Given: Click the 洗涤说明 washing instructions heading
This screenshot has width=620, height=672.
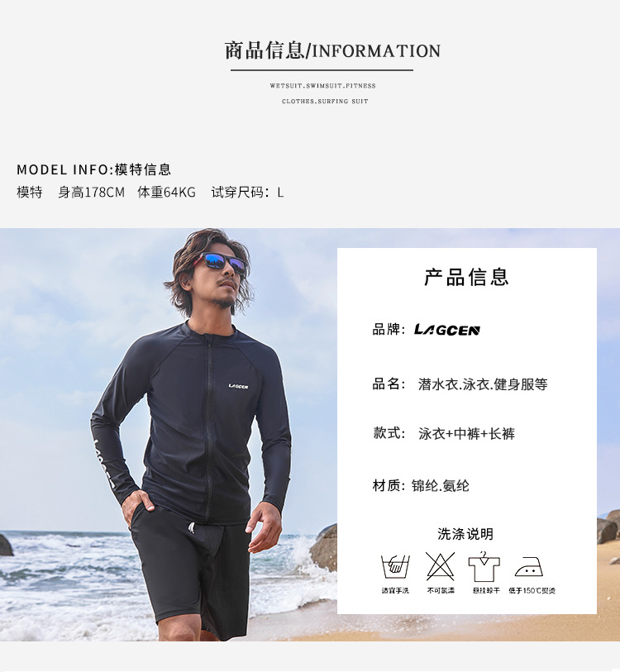Looking at the screenshot, I should click(x=465, y=534).
